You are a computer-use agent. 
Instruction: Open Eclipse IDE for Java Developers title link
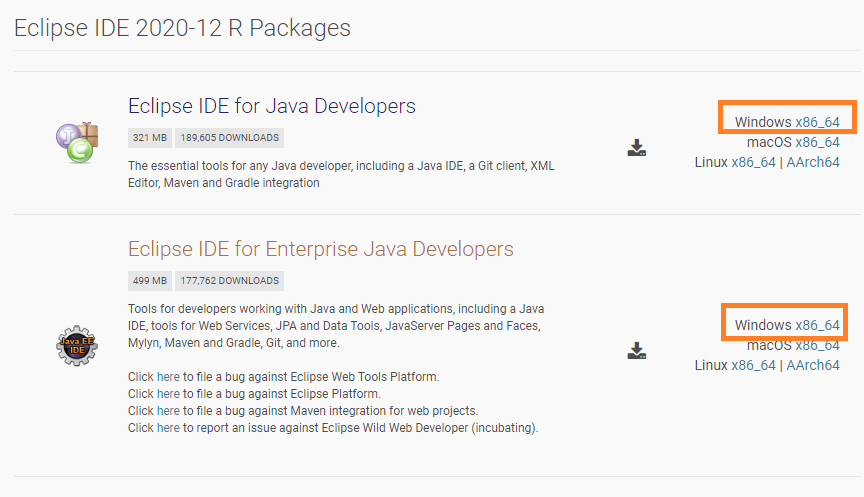tap(272, 106)
